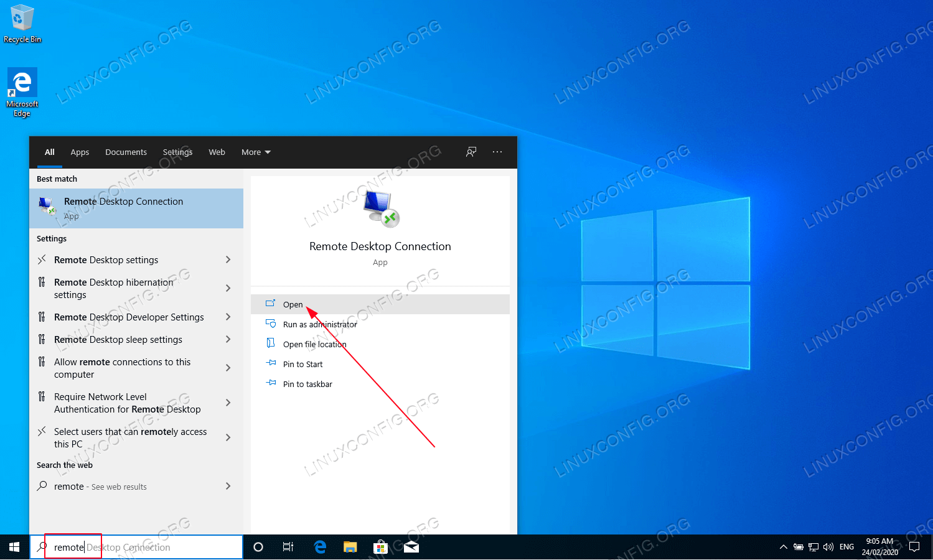Open Task View in the taskbar
Screen dimensions: 933x560
point(288,547)
